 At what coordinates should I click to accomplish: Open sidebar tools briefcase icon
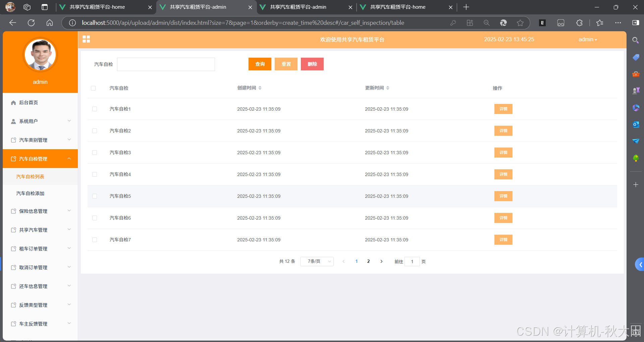click(x=636, y=74)
